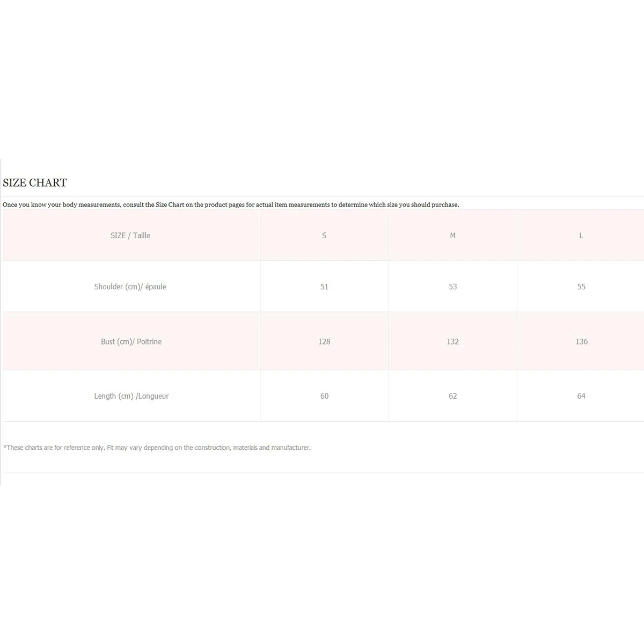The image size is (644, 644).
Task: Click shoulder value 51 for size S
Action: point(324,287)
